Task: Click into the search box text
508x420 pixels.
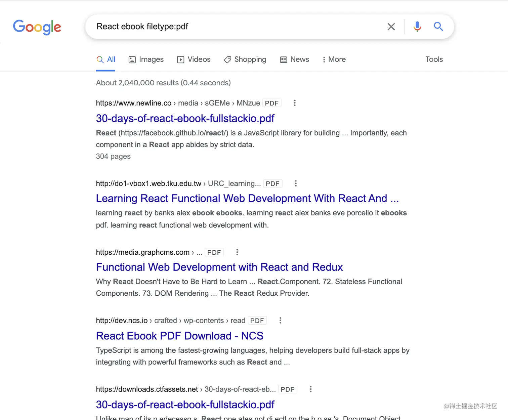Action: point(142,27)
